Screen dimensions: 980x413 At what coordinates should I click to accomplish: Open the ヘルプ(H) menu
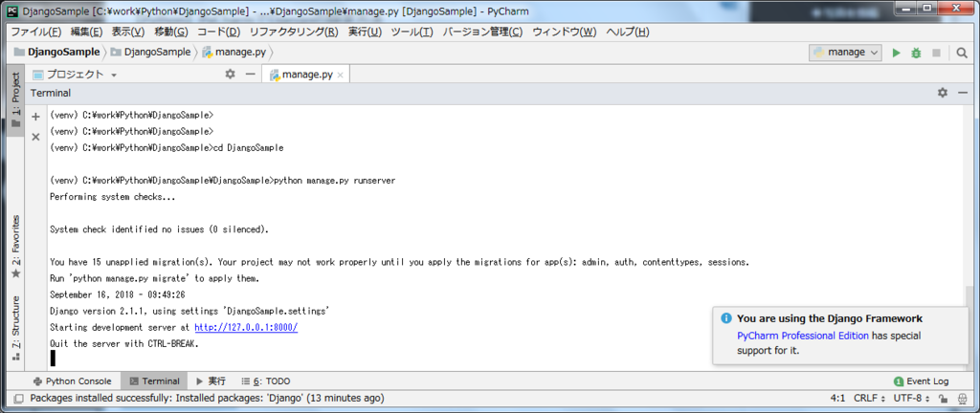pyautogui.click(x=628, y=32)
